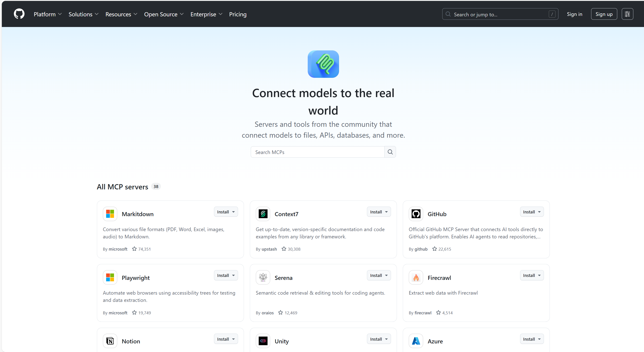The height and width of the screenshot is (352, 644).
Task: Expand the Resources menu
Action: point(121,14)
